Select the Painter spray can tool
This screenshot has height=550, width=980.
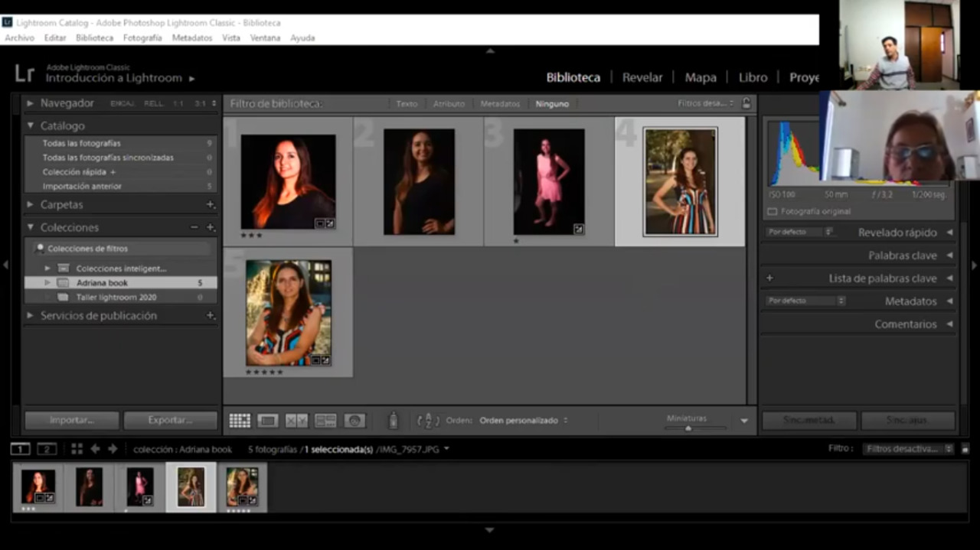(393, 420)
